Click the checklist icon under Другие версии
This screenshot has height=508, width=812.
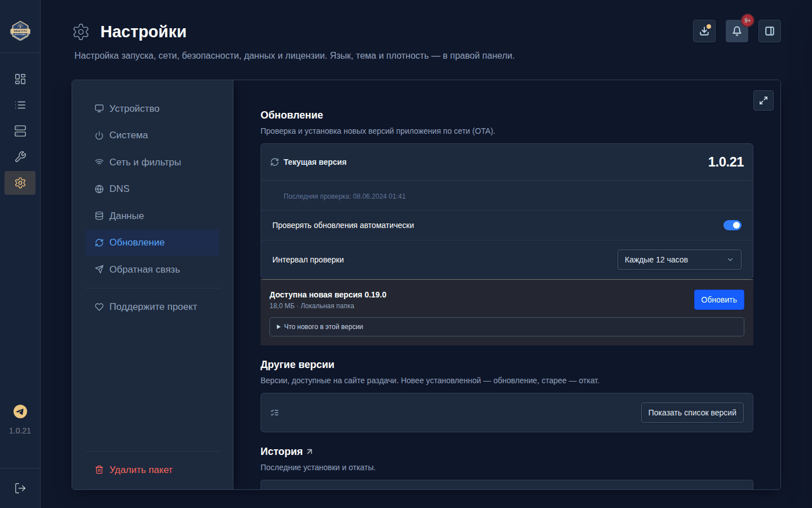point(275,413)
